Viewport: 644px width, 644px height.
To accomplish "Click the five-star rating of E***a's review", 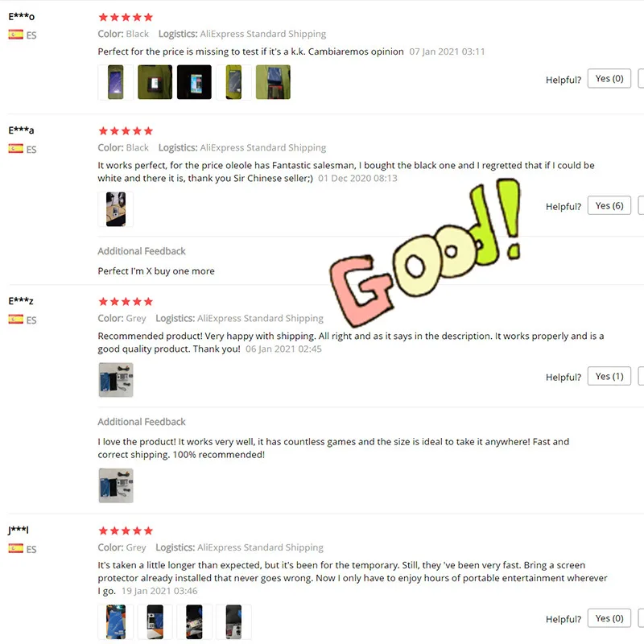I will point(126,131).
